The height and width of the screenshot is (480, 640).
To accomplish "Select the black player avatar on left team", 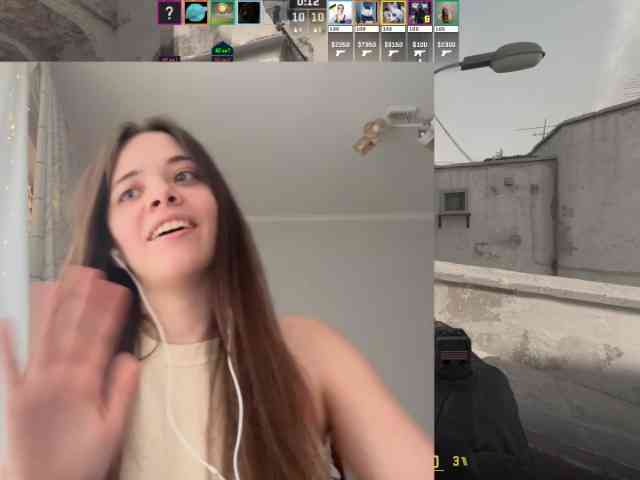I will point(249,12).
